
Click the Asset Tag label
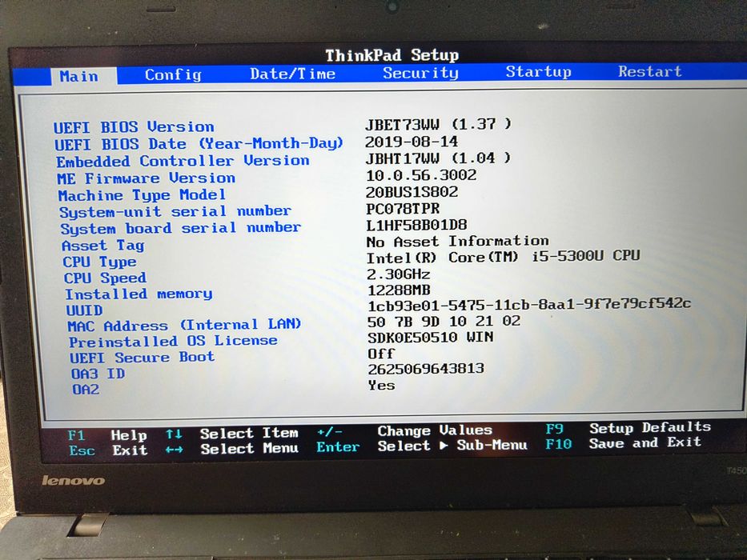(x=103, y=246)
